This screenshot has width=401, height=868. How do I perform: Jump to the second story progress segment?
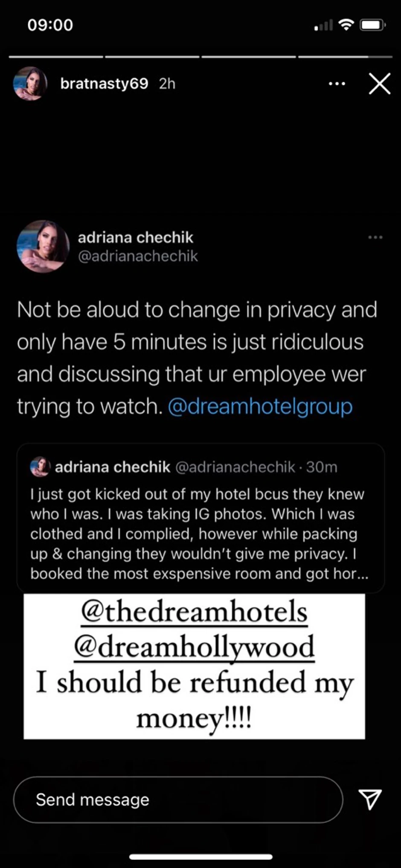coord(152,56)
